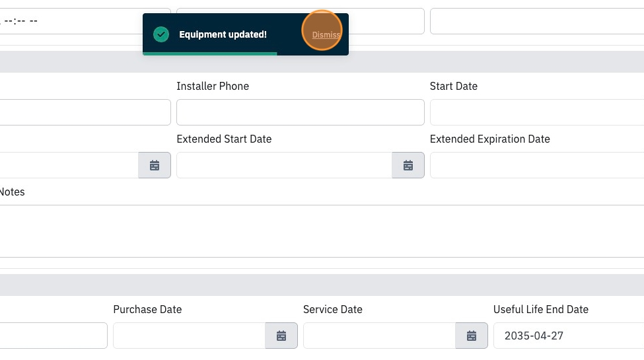Dismiss the Equipment updated notification
The width and height of the screenshot is (644, 360).
point(326,35)
